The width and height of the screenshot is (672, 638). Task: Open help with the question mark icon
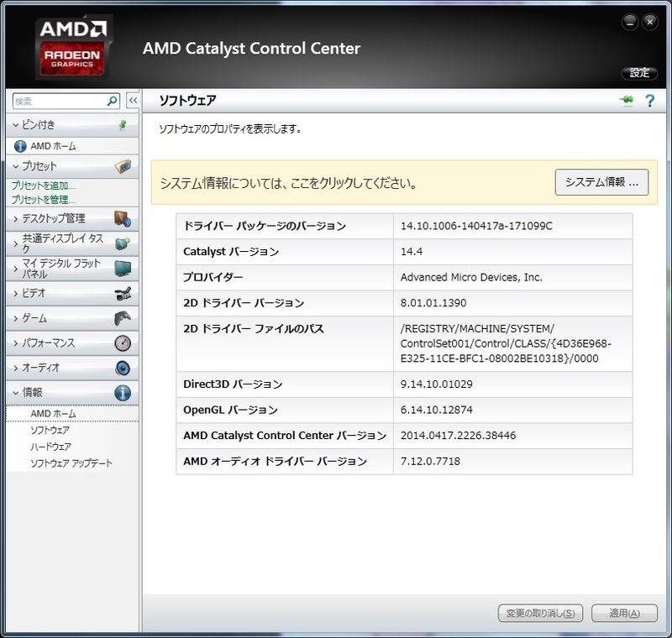[649, 101]
